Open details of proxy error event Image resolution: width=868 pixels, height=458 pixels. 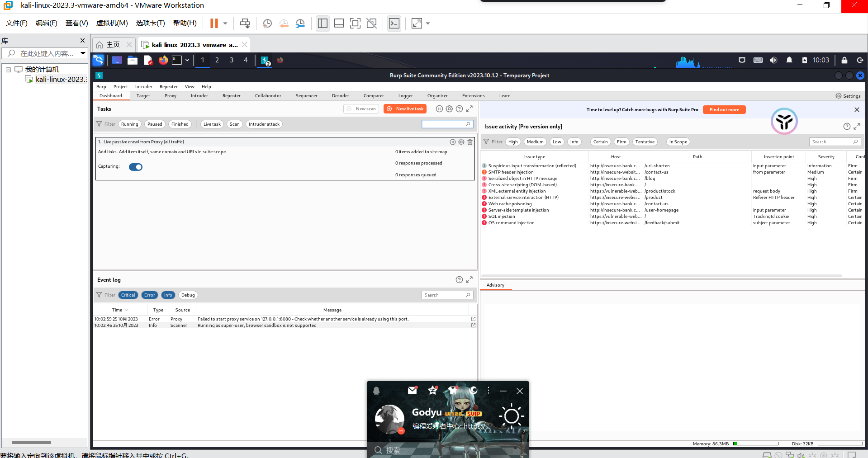(473, 319)
